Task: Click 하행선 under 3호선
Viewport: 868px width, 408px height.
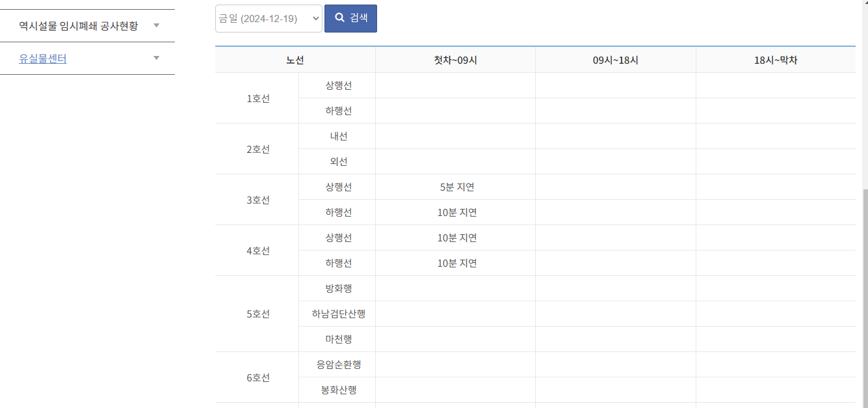Action: (338, 212)
